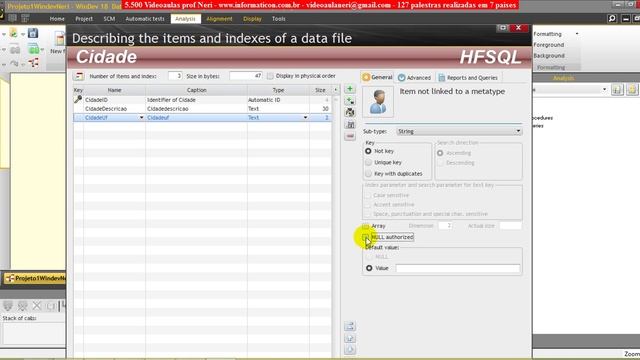Click the X icon in the Stack of calls toolbar
Screen dimensions: 640x360
(x=37, y=306)
